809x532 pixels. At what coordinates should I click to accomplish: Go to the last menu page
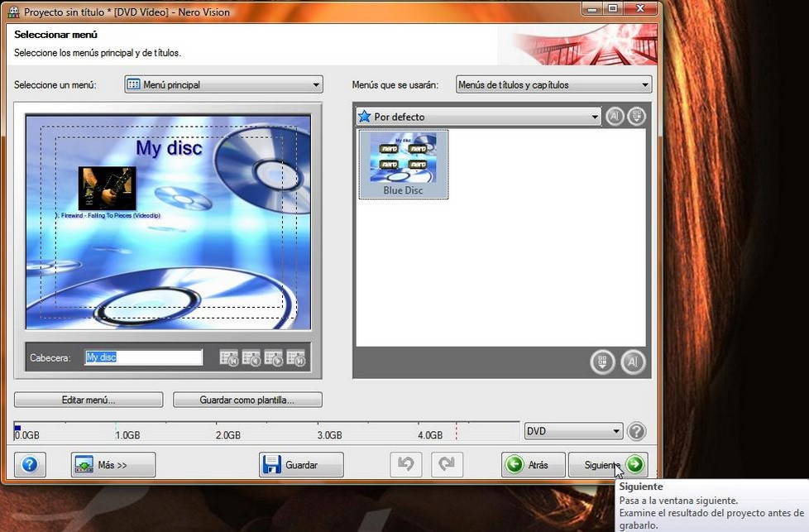[296, 357]
